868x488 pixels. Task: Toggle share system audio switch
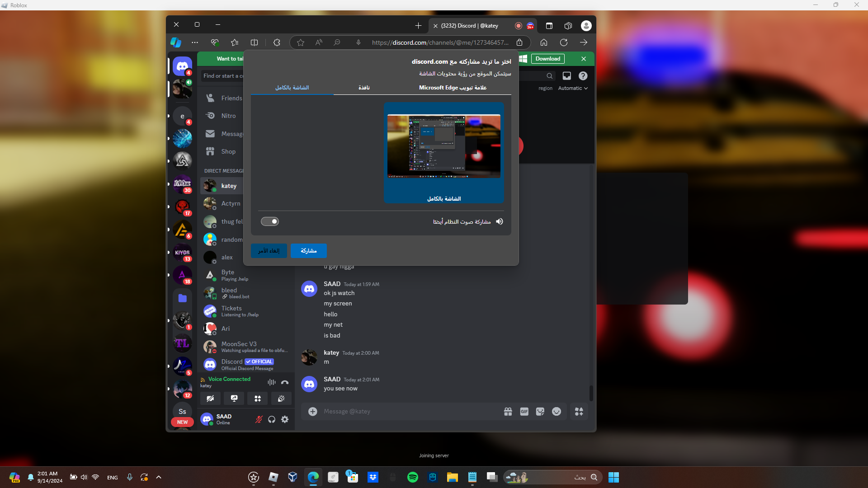(270, 221)
